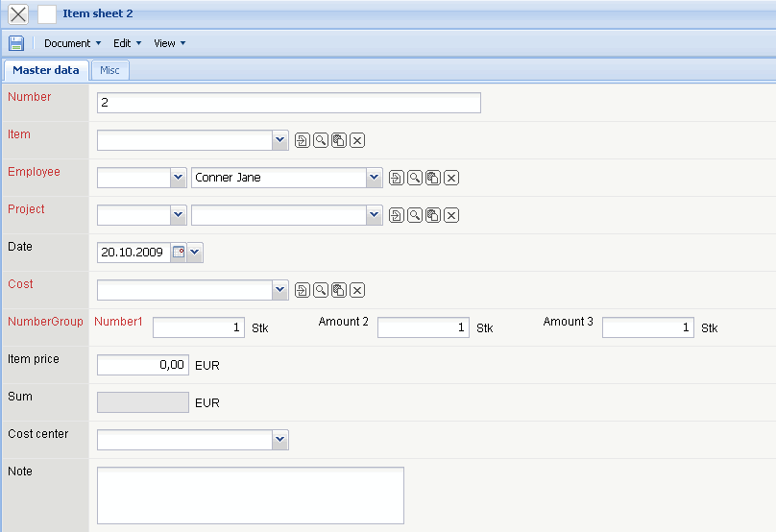Open the View menu
The image size is (776, 532).
click(169, 43)
